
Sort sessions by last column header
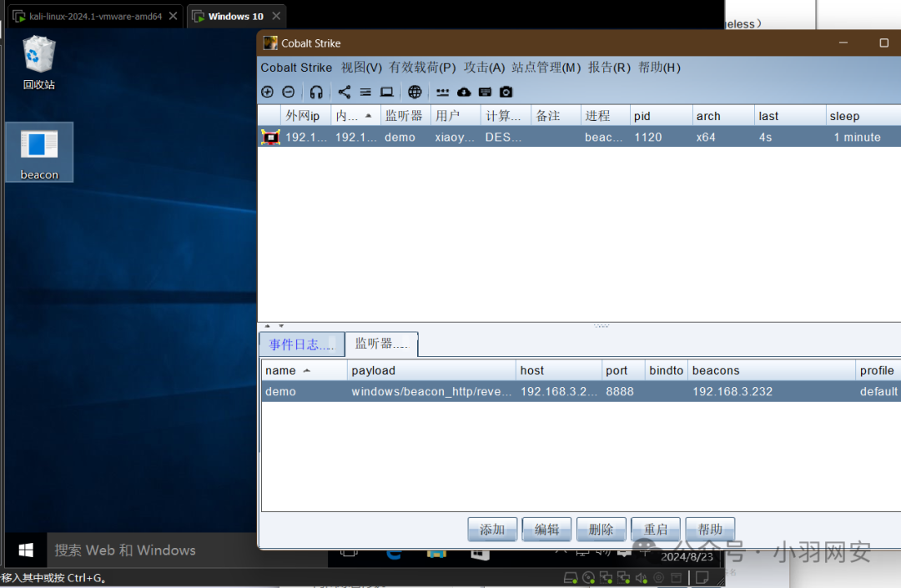[x=790, y=116]
